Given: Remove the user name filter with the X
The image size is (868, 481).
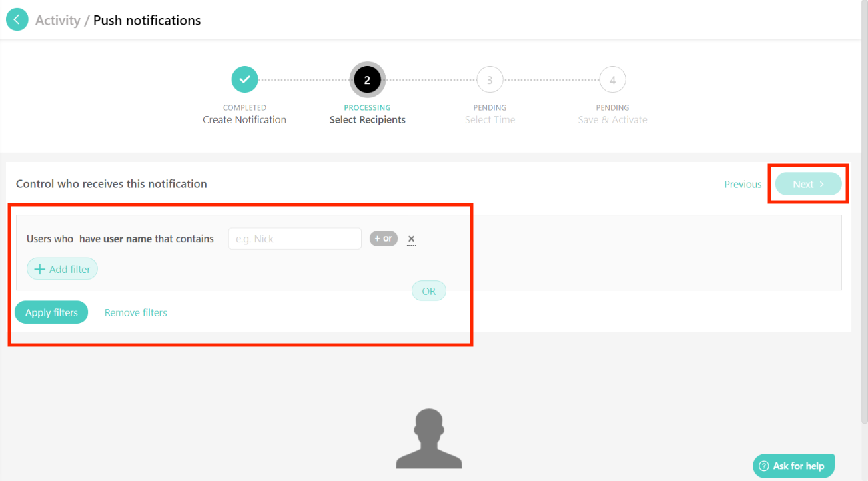Looking at the screenshot, I should 411,238.
